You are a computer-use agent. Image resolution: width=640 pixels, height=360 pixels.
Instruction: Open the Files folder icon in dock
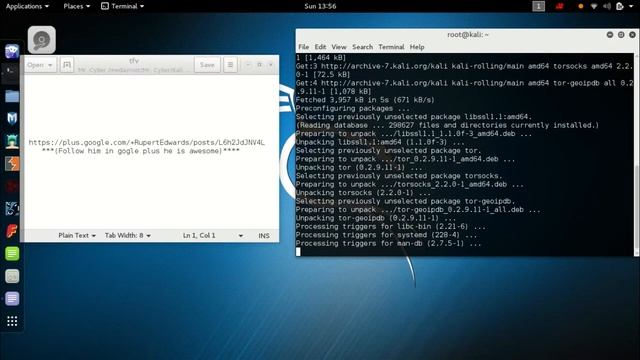coord(12,96)
